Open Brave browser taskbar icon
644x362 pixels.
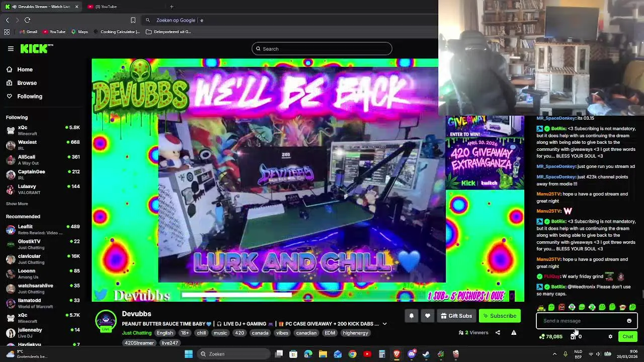[396, 354]
